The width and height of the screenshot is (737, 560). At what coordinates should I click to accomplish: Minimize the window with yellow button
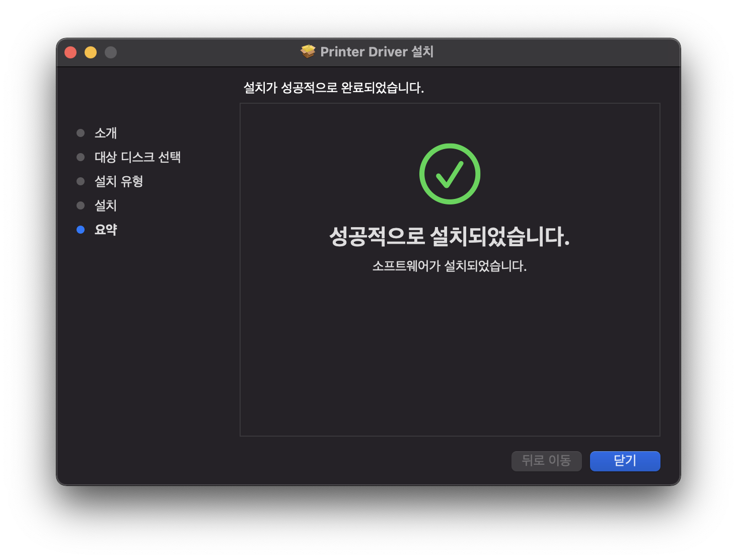click(x=91, y=52)
